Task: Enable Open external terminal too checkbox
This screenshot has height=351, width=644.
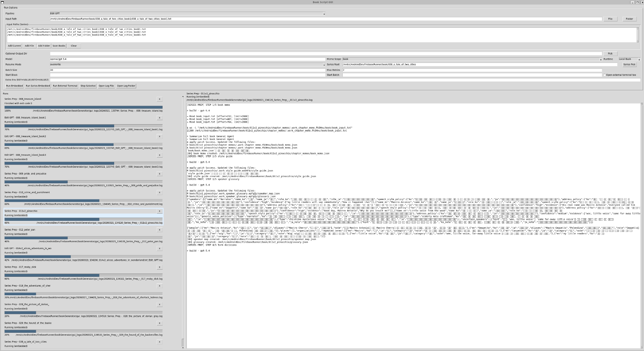Action: [x=604, y=75]
